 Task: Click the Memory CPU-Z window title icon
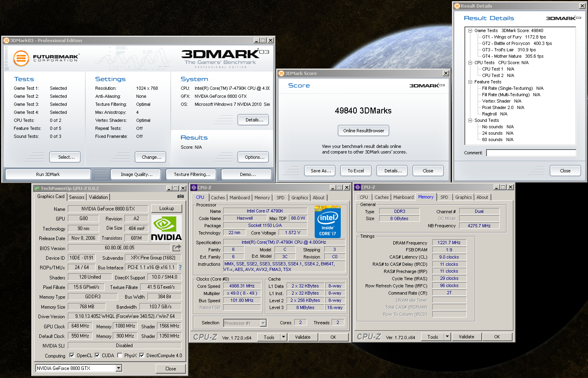point(358,187)
